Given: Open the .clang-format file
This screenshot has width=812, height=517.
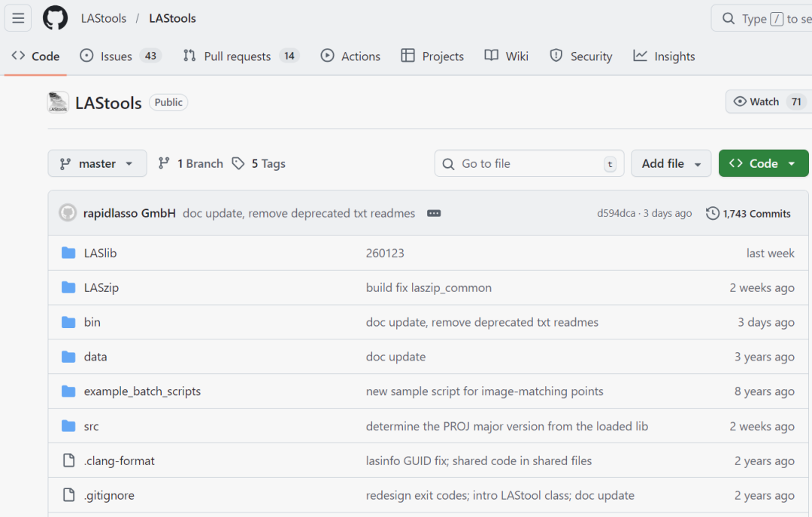Looking at the screenshot, I should point(119,461).
